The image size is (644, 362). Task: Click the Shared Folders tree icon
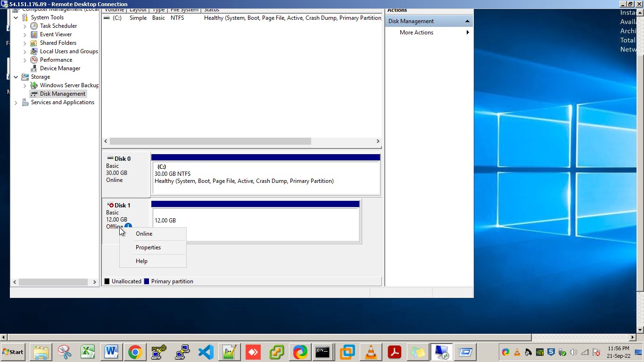click(34, 43)
